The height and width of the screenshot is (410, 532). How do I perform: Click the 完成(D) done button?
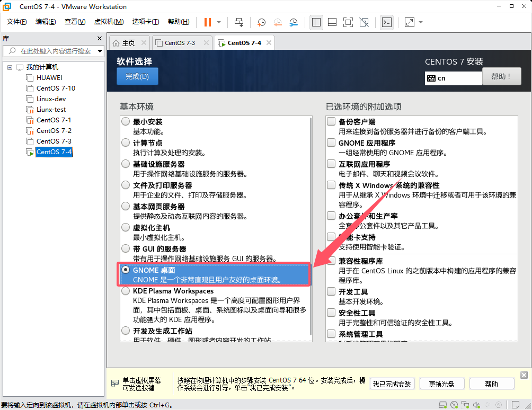[x=137, y=76]
